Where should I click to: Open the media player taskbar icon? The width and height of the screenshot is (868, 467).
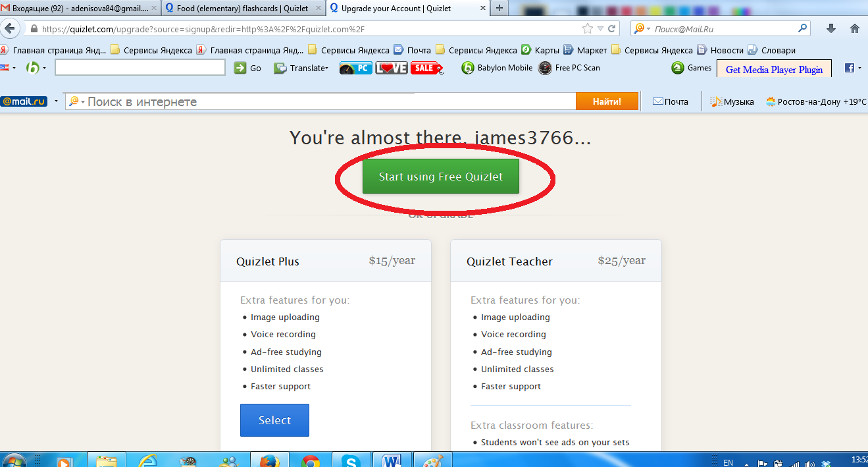(64, 460)
